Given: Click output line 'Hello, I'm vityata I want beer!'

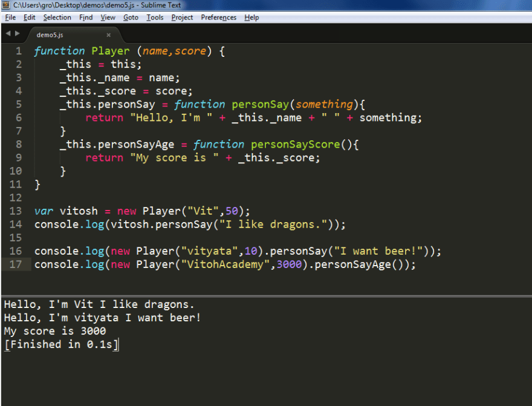Looking at the screenshot, I should 102,318.
